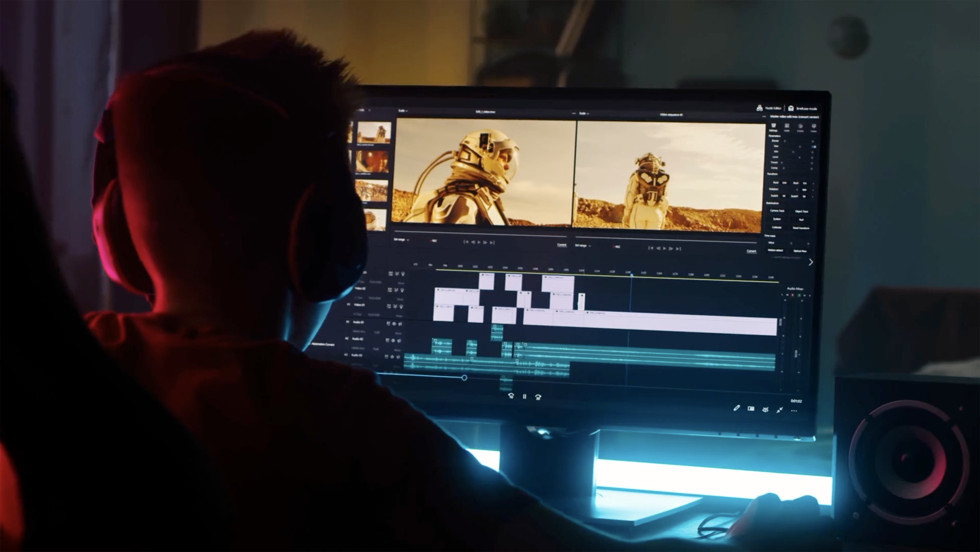Toggle the speaker icon on Audio 01 track
This screenshot has width=980, height=552.
pos(400,324)
